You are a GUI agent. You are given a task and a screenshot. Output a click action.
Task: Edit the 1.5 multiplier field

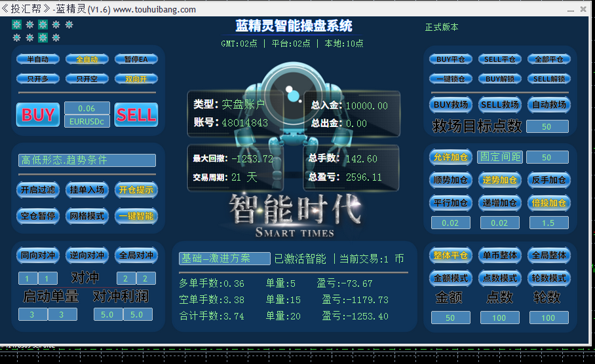click(x=548, y=223)
